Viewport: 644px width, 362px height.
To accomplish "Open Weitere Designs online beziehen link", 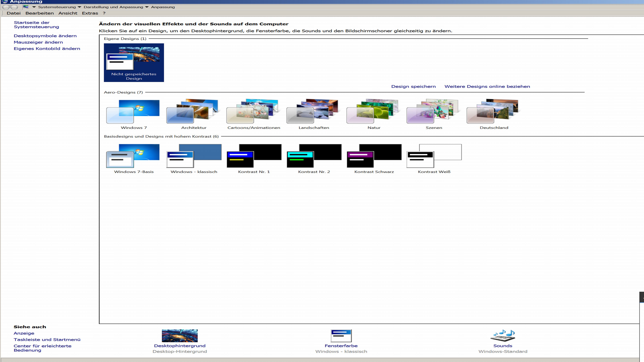I will tap(487, 86).
